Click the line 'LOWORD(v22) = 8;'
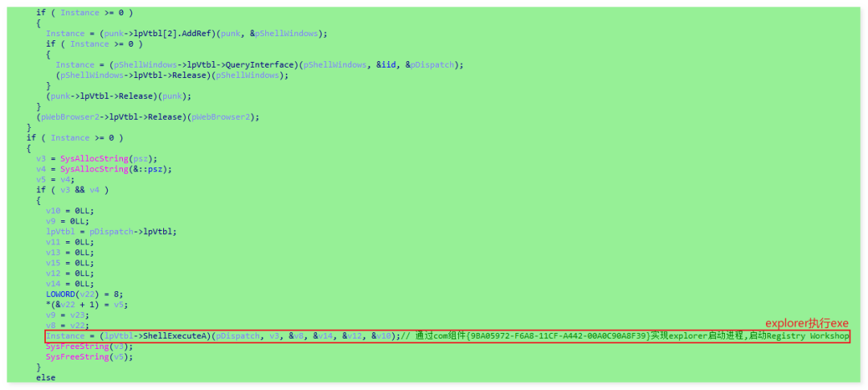The image size is (868, 390). 84,294
